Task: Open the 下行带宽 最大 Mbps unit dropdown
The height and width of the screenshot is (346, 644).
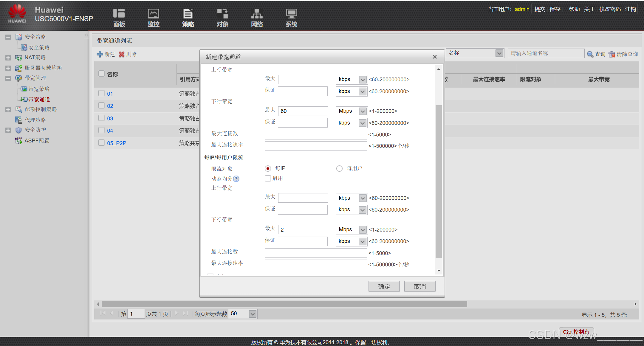Action: [363, 111]
